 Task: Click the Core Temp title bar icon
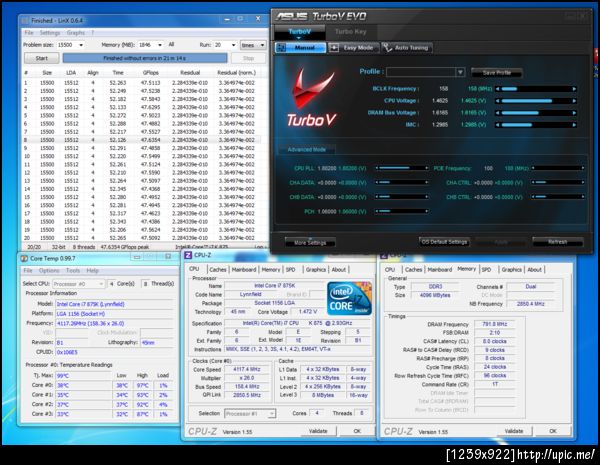(x=24, y=258)
